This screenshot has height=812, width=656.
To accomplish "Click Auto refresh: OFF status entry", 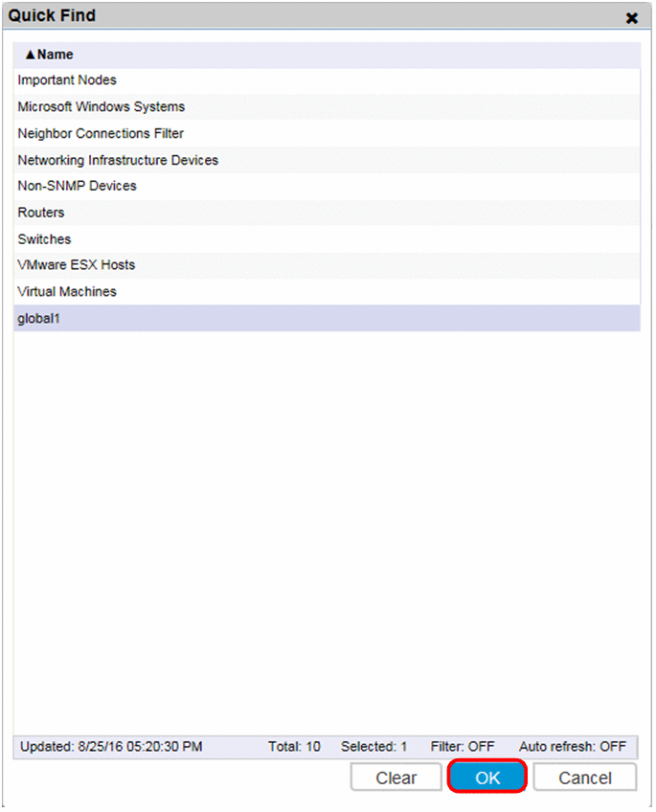I will [573, 747].
